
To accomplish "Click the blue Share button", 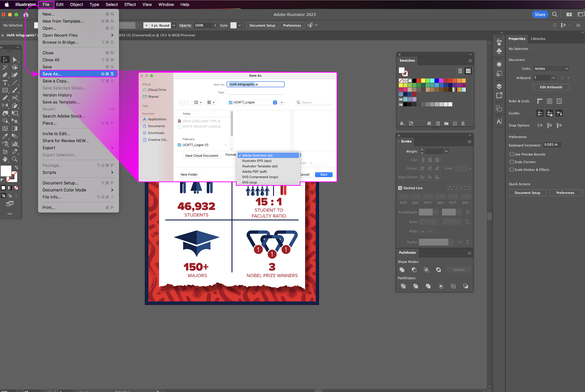I will [x=540, y=14].
